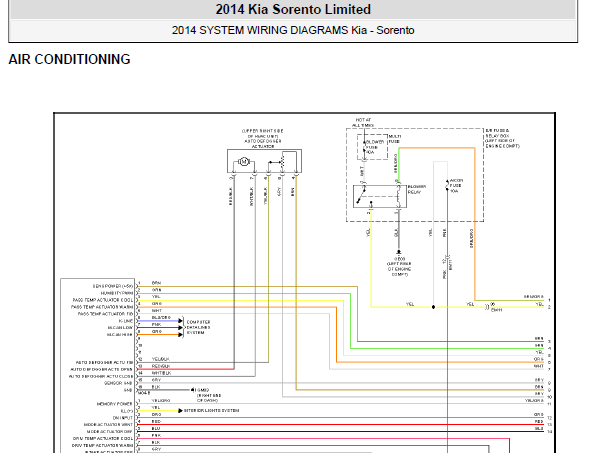Click the "AUTO DEFOGGER ACTUATOR" component label

(x=263, y=144)
